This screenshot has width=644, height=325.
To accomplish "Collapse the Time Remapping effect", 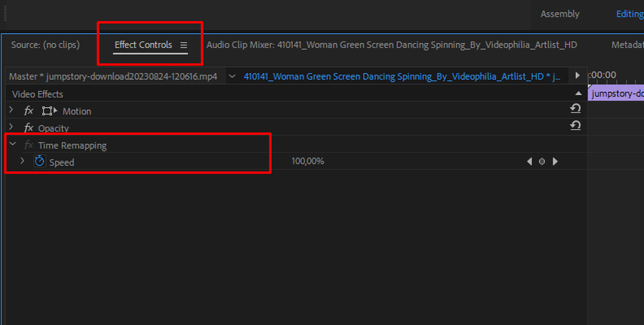I will 13,144.
